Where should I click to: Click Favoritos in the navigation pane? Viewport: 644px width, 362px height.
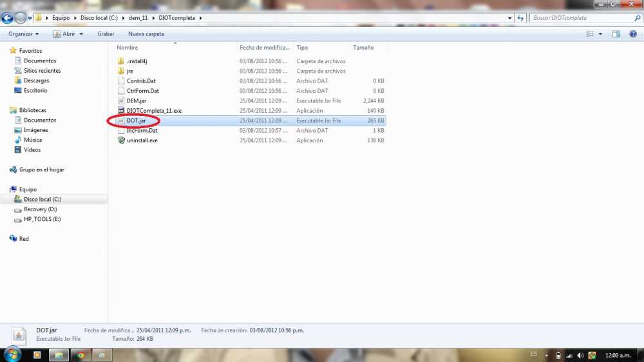pyautogui.click(x=30, y=51)
